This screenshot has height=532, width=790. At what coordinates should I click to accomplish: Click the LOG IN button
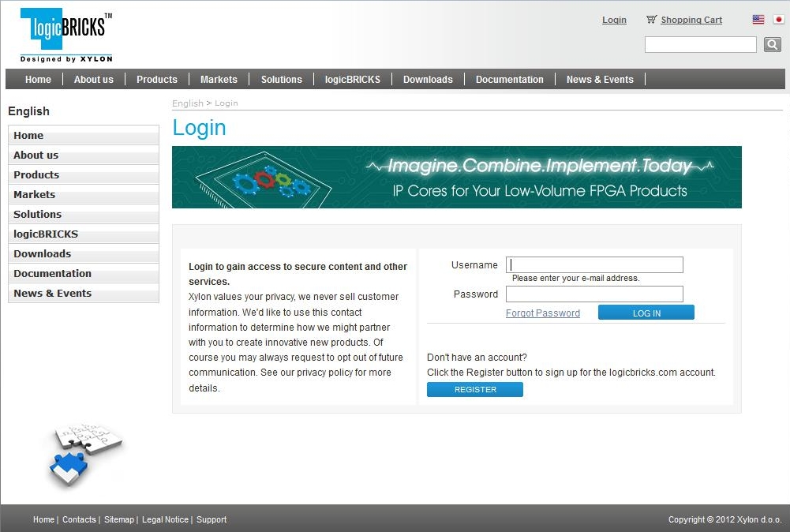[x=646, y=313]
